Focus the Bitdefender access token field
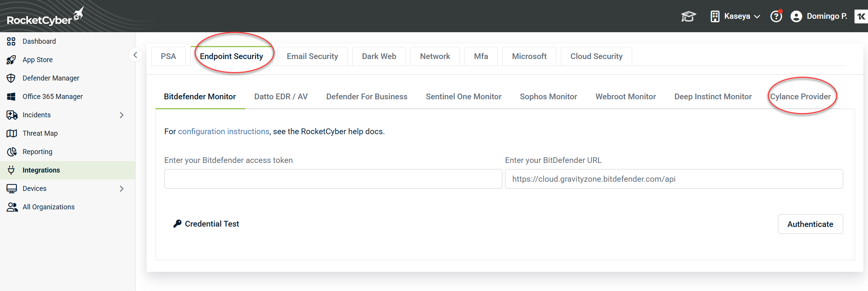Viewport: 868px width, 291px height. click(333, 179)
